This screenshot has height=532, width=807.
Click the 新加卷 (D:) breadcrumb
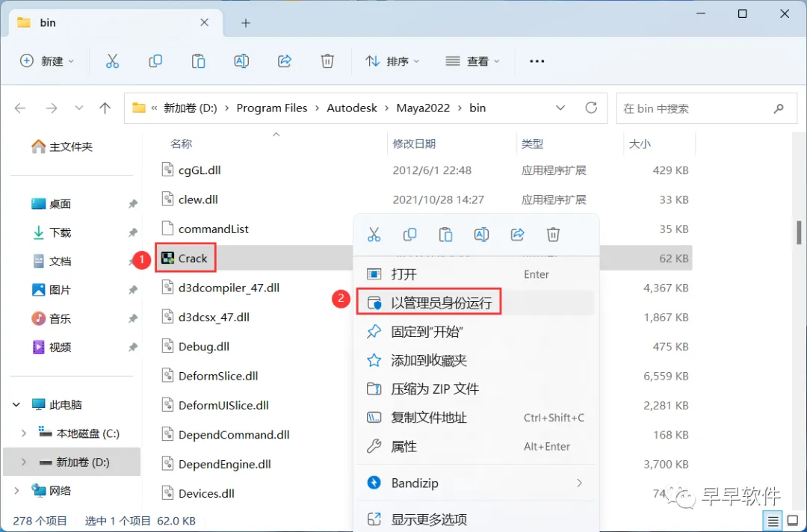191,108
